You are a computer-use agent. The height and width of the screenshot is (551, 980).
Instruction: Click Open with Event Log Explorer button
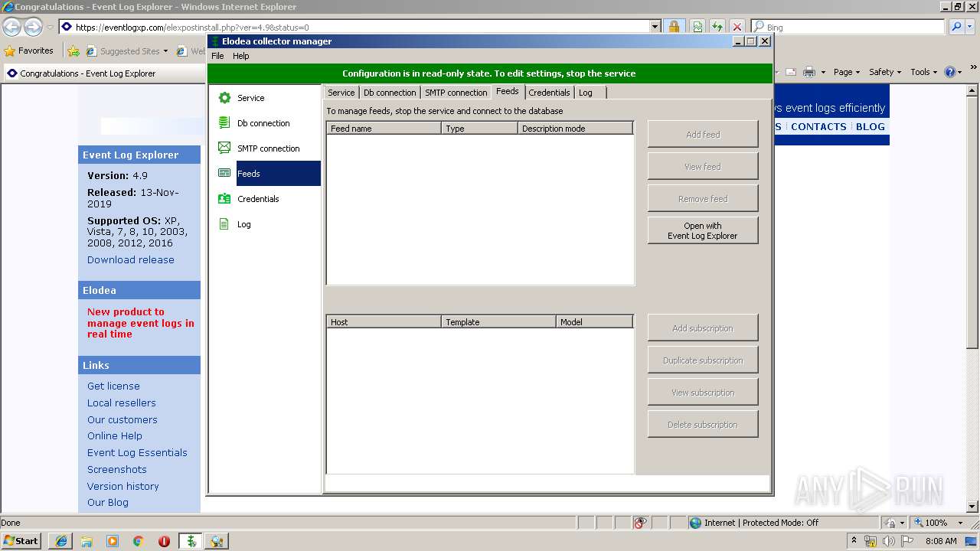(703, 230)
